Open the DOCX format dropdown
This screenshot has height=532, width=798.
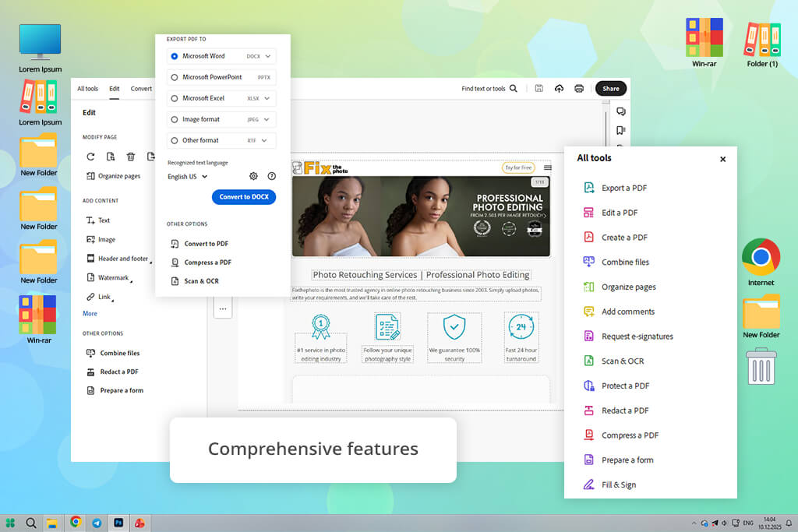click(268, 56)
